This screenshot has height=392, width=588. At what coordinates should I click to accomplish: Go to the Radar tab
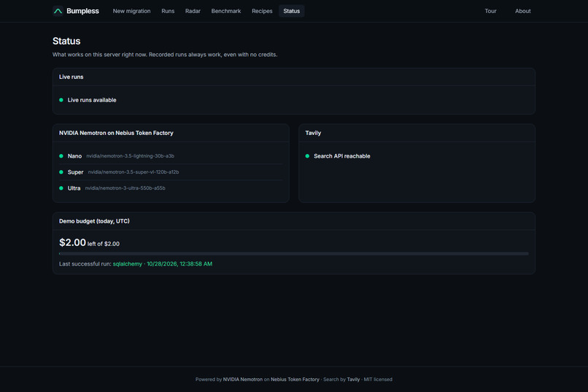click(193, 11)
